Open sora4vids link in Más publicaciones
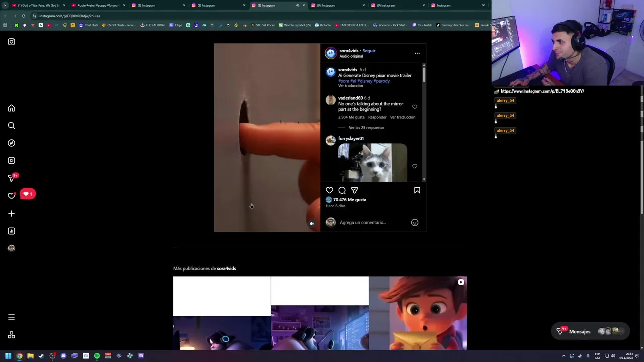The image size is (644, 362). [226, 269]
